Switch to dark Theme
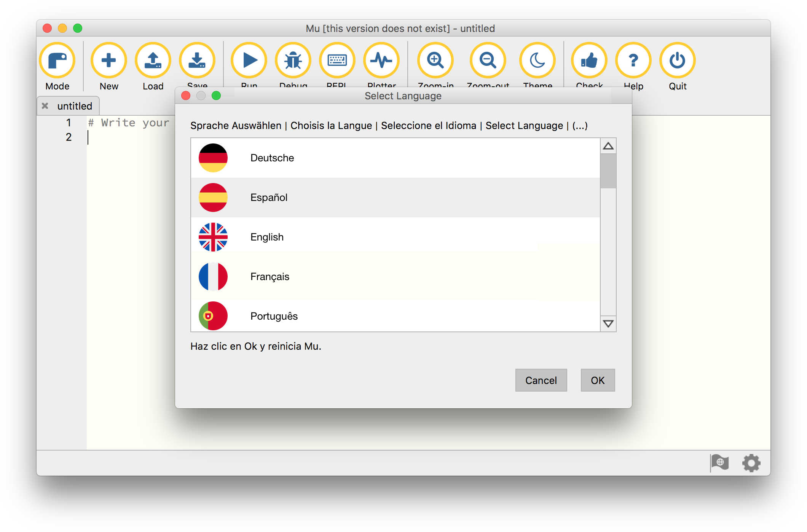This screenshot has width=807, height=532. [537, 60]
